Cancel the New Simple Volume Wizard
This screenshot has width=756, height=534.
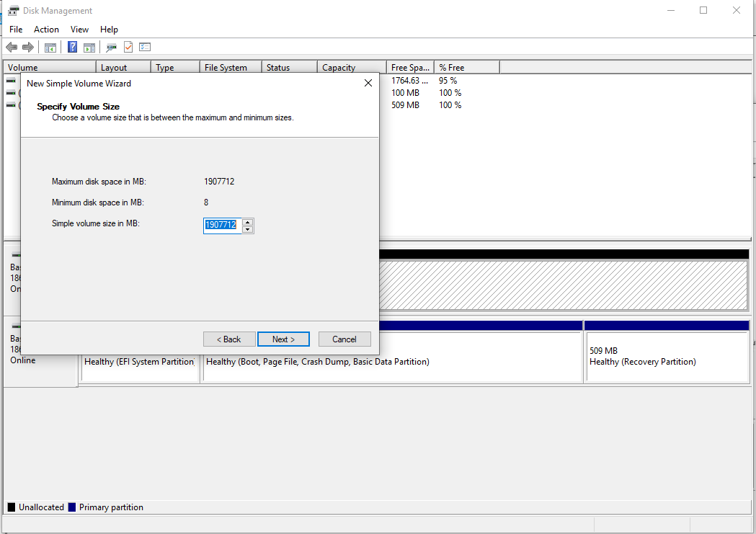click(x=344, y=339)
